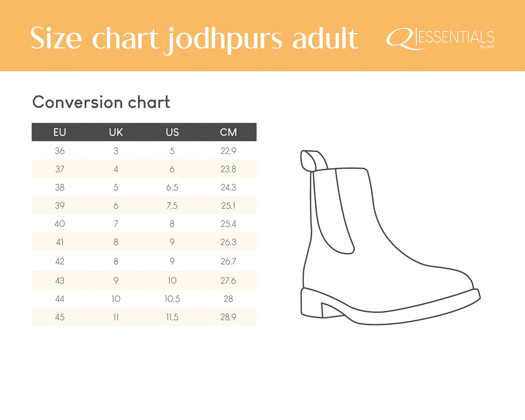Screen dimensions: 525x420
Task: Click the "Conversion chart" heading
Action: coord(101,102)
